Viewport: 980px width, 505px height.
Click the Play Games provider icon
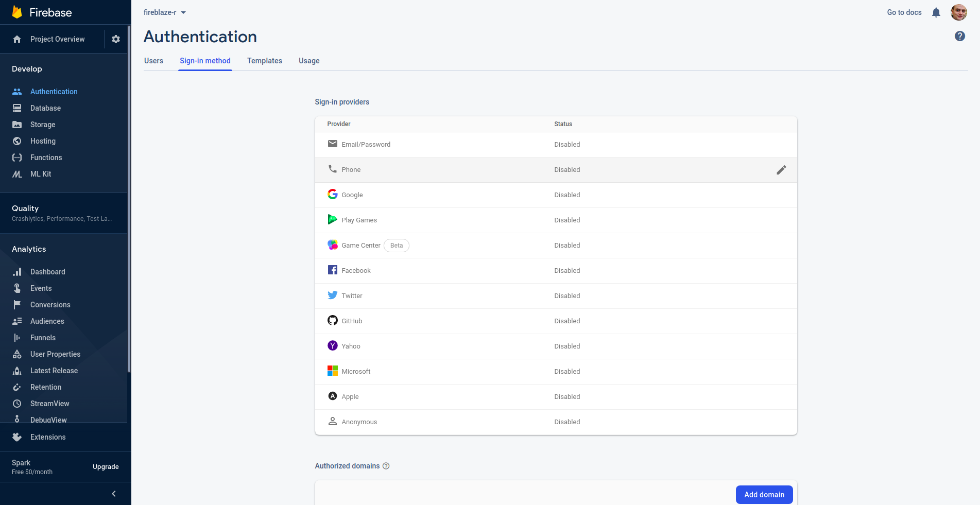point(333,219)
